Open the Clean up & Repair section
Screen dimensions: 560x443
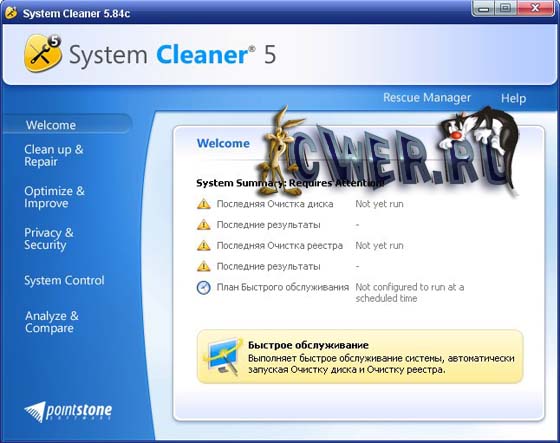click(54, 155)
